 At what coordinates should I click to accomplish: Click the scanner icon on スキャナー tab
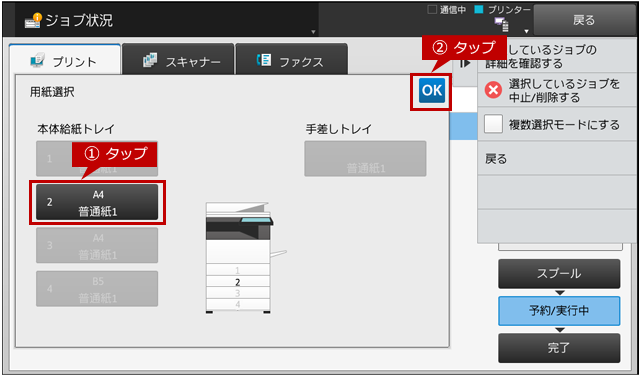click(150, 60)
